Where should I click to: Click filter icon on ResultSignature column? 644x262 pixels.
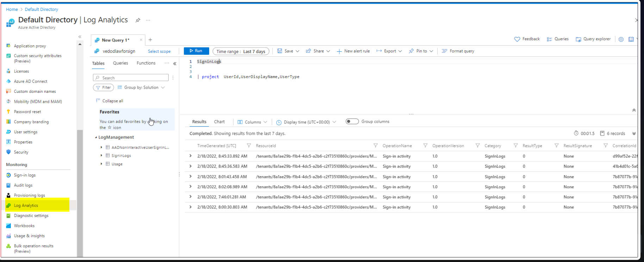point(606,146)
